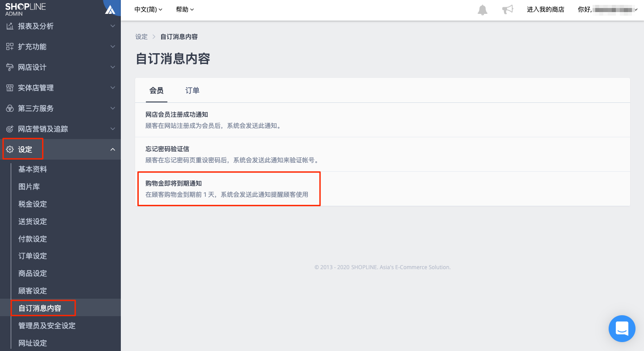The width and height of the screenshot is (644, 351).
Task: Open the notifications bell icon
Action: [482, 10]
